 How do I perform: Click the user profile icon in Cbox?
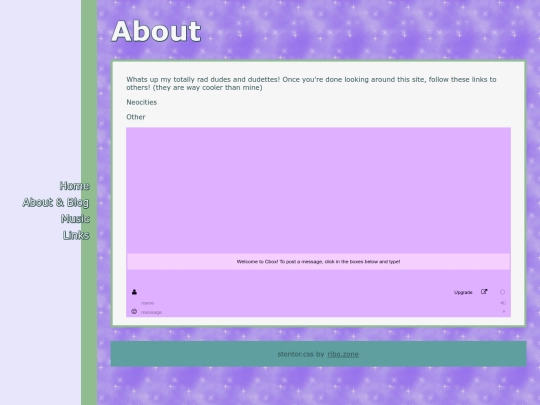pos(134,292)
